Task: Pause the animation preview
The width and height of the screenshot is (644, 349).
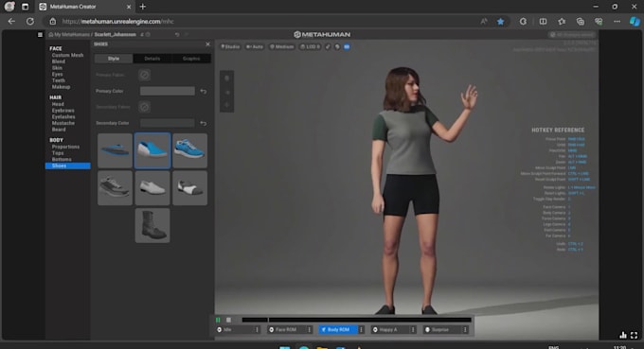Action: [x=218, y=320]
